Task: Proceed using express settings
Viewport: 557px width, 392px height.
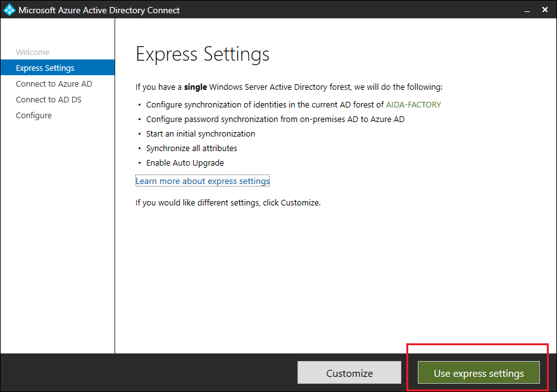Action: [478, 373]
